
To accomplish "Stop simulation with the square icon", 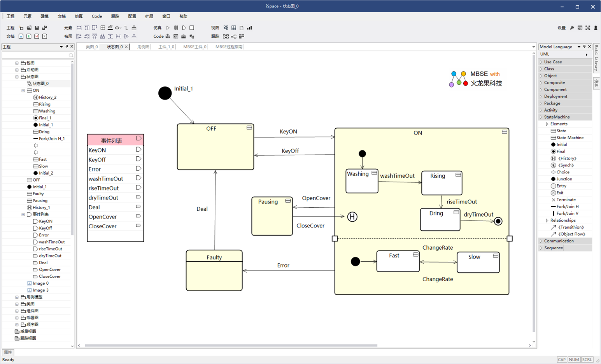I will (192, 28).
